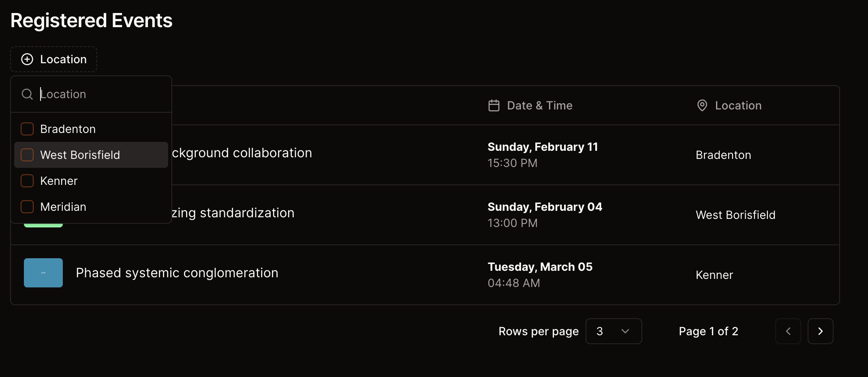The height and width of the screenshot is (377, 868).
Task: Focus the Location search input field
Action: pyautogui.click(x=101, y=94)
